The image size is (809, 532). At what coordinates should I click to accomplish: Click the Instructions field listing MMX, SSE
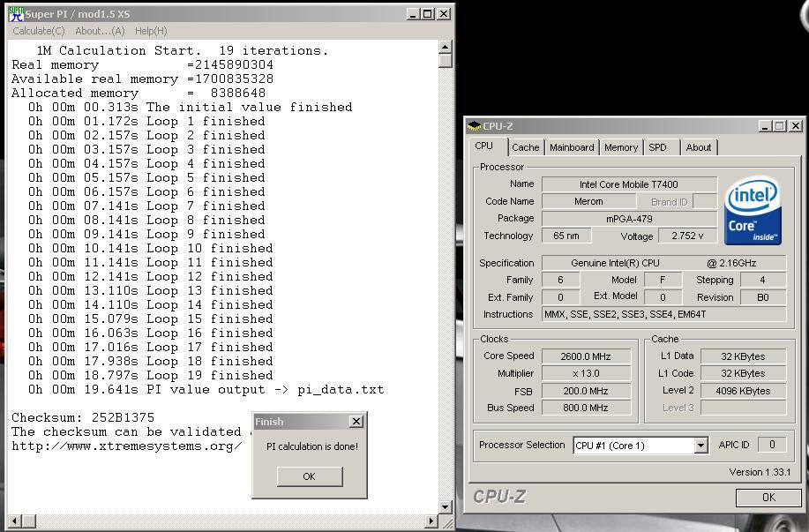[x=664, y=314]
